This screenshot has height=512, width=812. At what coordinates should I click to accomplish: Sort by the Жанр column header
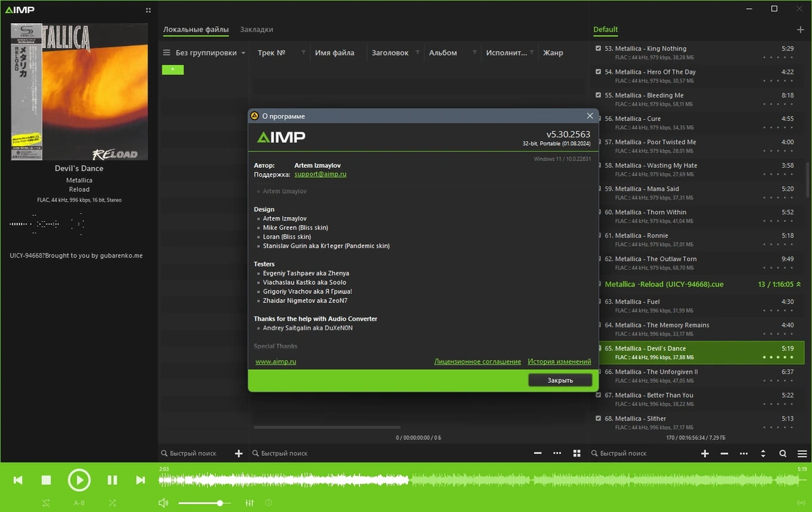tap(553, 53)
